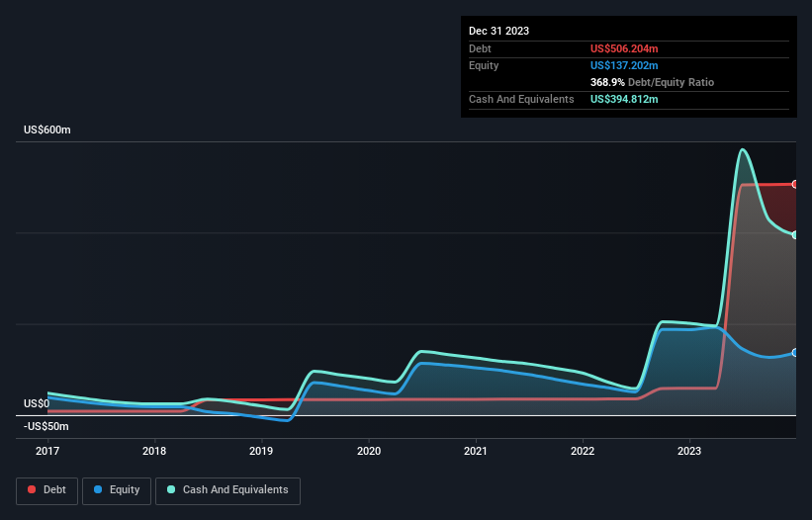812x520 pixels.
Task: Click the blue Equity endpoint marker
Action: [795, 352]
